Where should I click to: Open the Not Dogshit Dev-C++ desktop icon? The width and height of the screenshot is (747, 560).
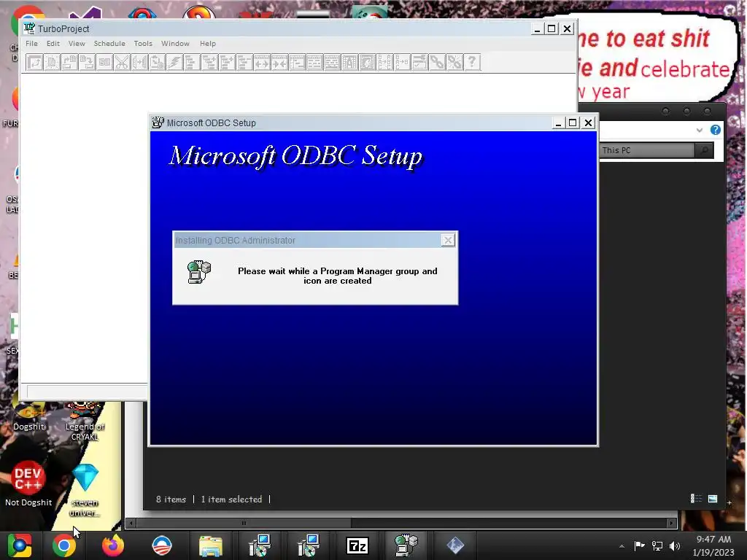pos(28,483)
